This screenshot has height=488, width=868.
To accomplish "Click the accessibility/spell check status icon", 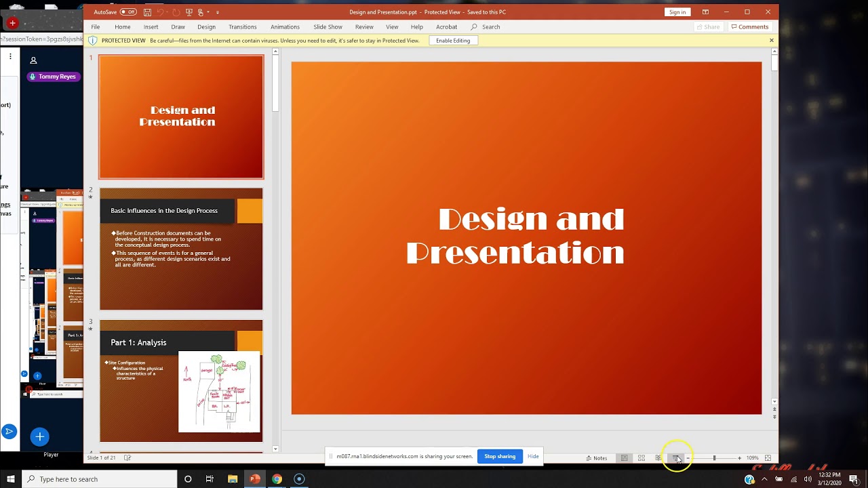I will 127,457.
